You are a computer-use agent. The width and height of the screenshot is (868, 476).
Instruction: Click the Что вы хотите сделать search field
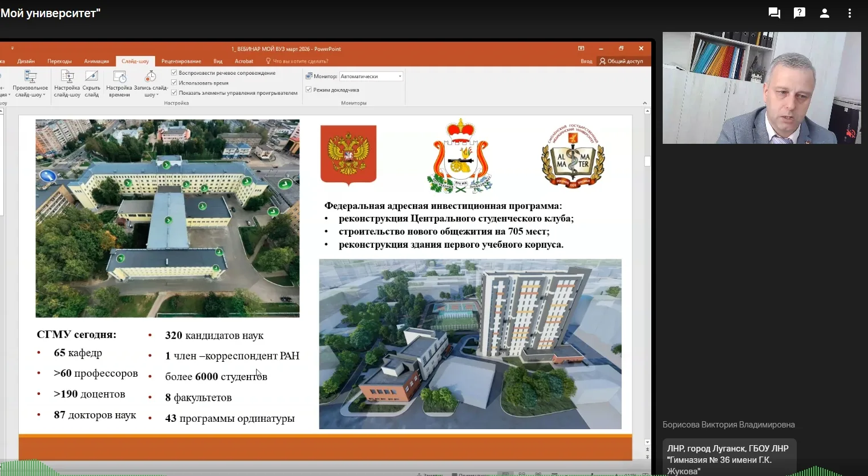pyautogui.click(x=300, y=61)
